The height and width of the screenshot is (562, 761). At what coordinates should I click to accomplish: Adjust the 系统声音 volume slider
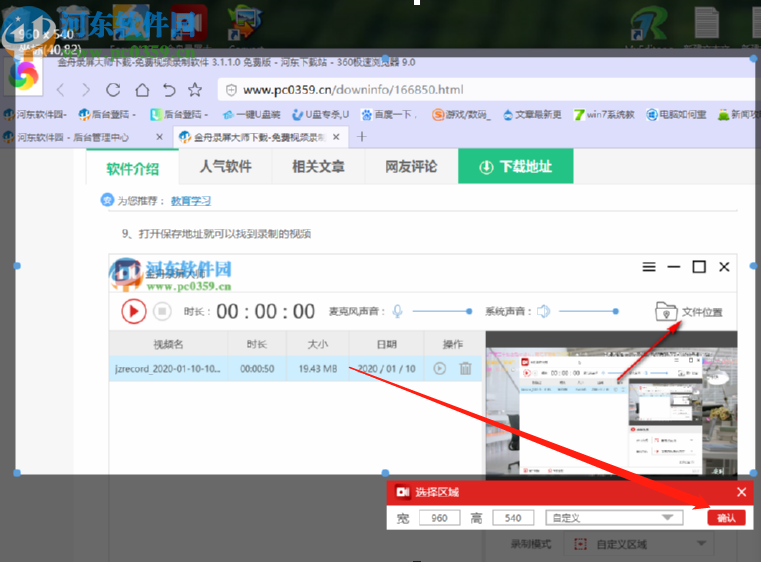click(x=589, y=311)
